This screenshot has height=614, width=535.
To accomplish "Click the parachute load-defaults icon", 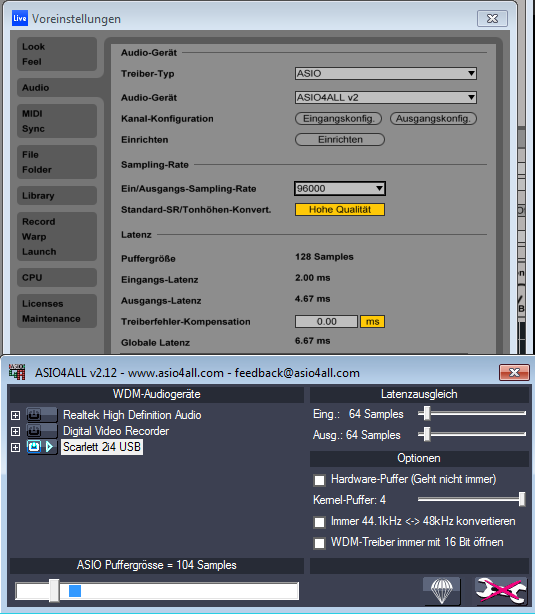I will (441, 591).
